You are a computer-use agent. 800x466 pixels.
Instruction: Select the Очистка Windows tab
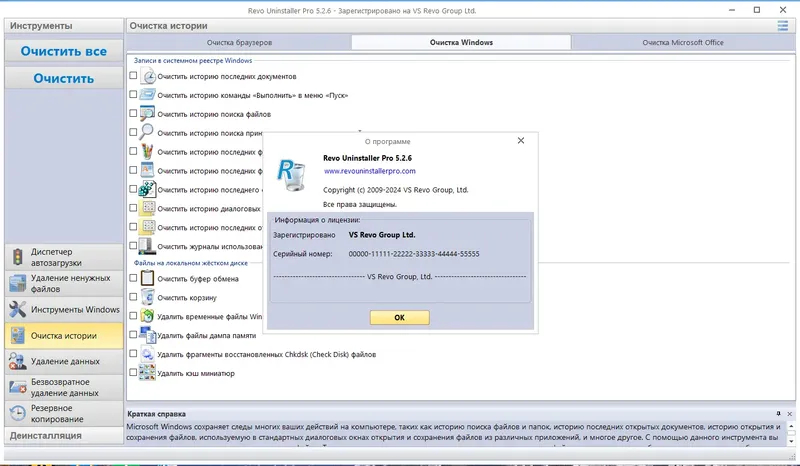click(461, 42)
